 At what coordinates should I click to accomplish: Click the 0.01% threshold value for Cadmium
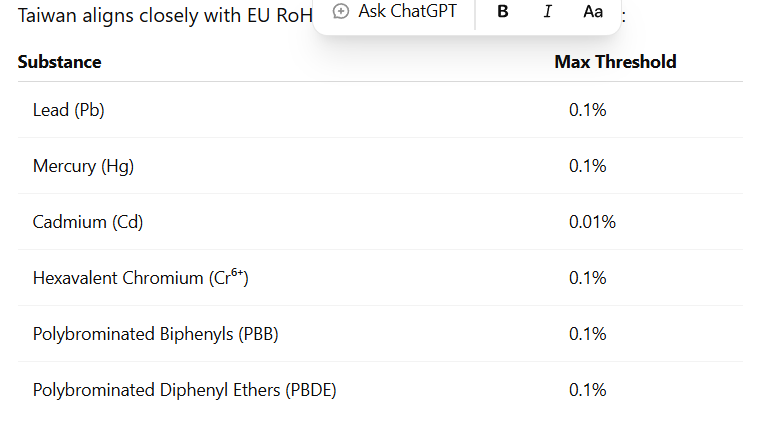pyautogui.click(x=592, y=222)
